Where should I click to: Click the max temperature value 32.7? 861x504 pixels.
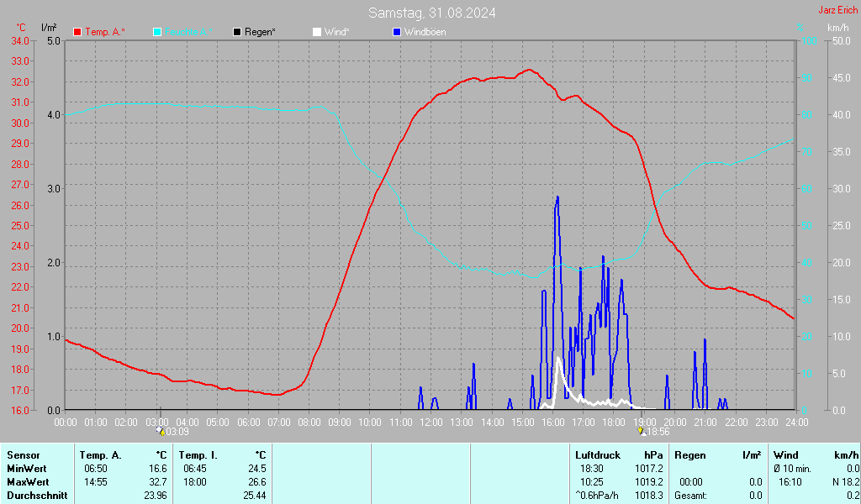coord(158,482)
